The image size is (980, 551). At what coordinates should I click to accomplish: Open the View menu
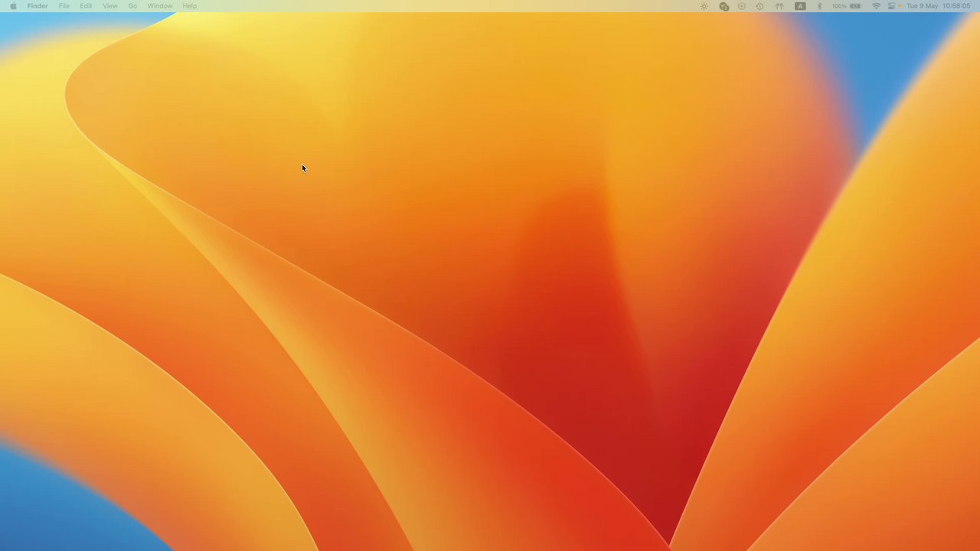coord(110,6)
